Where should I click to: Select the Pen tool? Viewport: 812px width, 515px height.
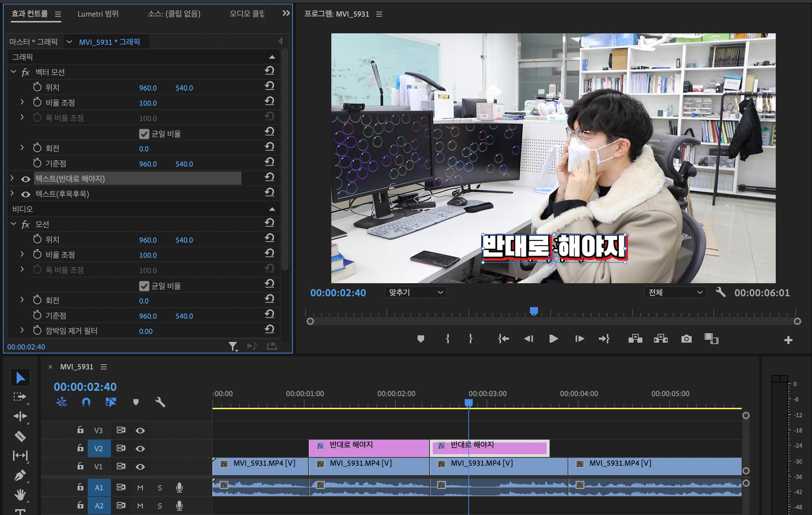pyautogui.click(x=20, y=475)
